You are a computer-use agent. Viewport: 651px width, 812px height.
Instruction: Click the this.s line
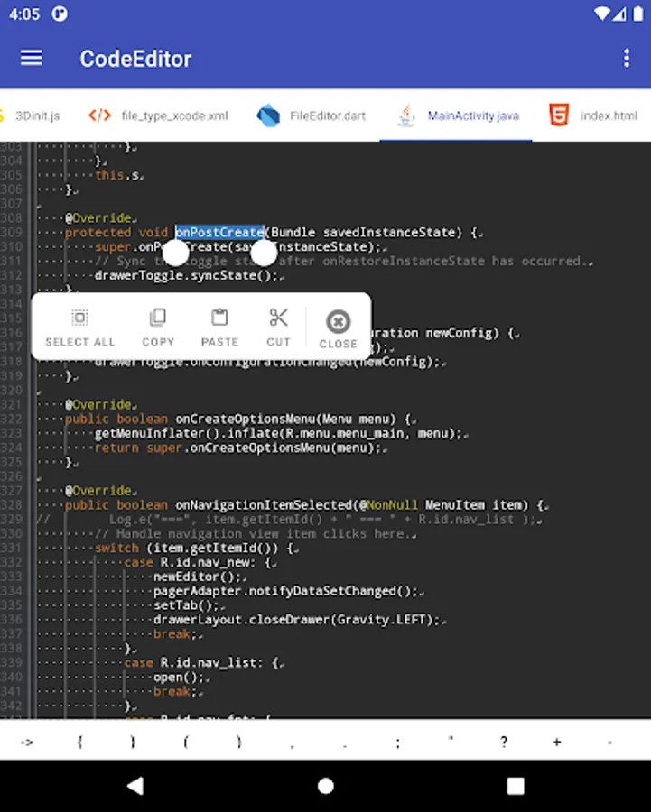tap(117, 175)
